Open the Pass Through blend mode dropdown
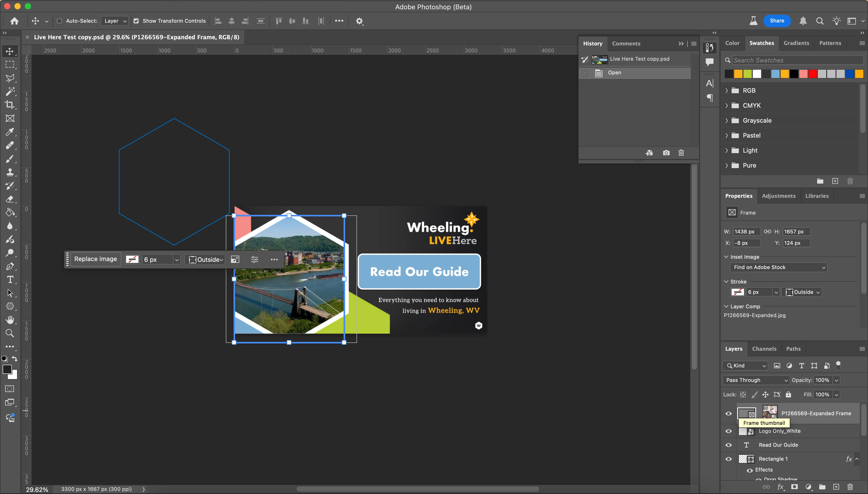Screen dimensions: 868x494 coord(756,380)
